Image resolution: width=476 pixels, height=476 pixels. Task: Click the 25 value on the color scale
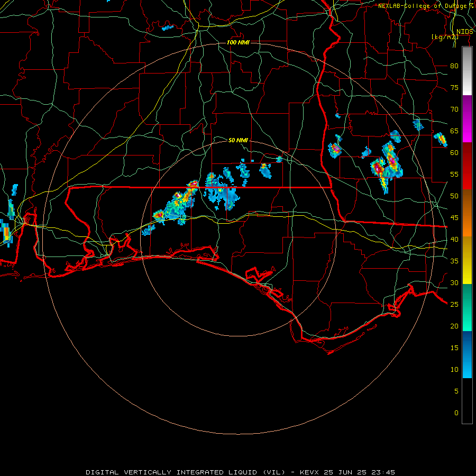click(x=454, y=304)
